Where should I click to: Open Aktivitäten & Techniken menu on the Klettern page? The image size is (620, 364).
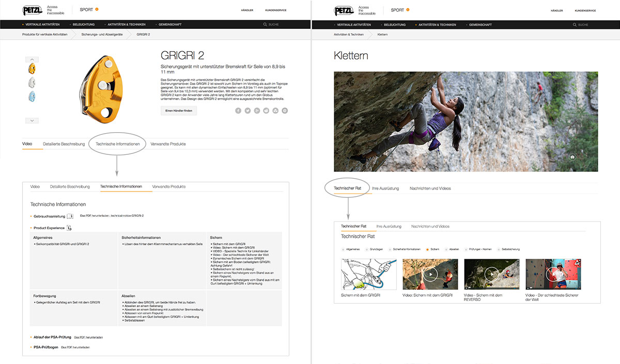click(x=438, y=25)
